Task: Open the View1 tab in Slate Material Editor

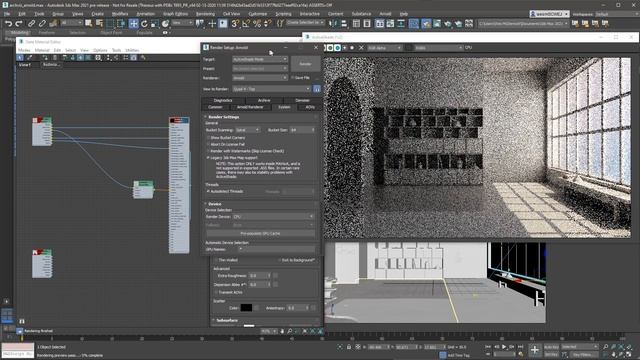Action: 24,64
